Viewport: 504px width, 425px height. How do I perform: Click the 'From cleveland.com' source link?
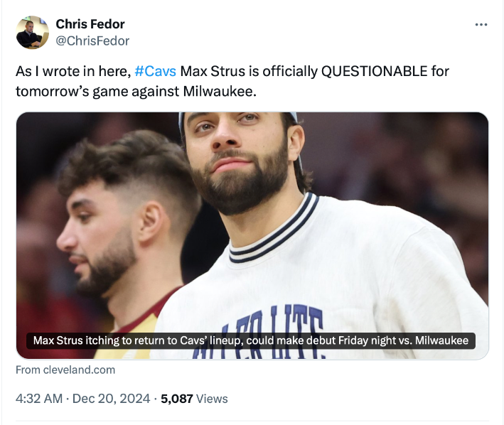65,370
